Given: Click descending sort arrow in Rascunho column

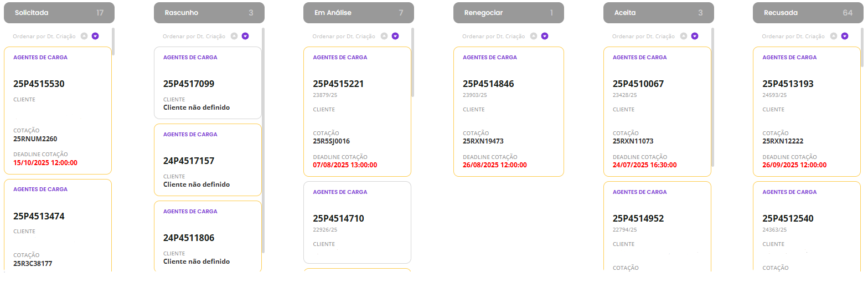Looking at the screenshot, I should (245, 36).
